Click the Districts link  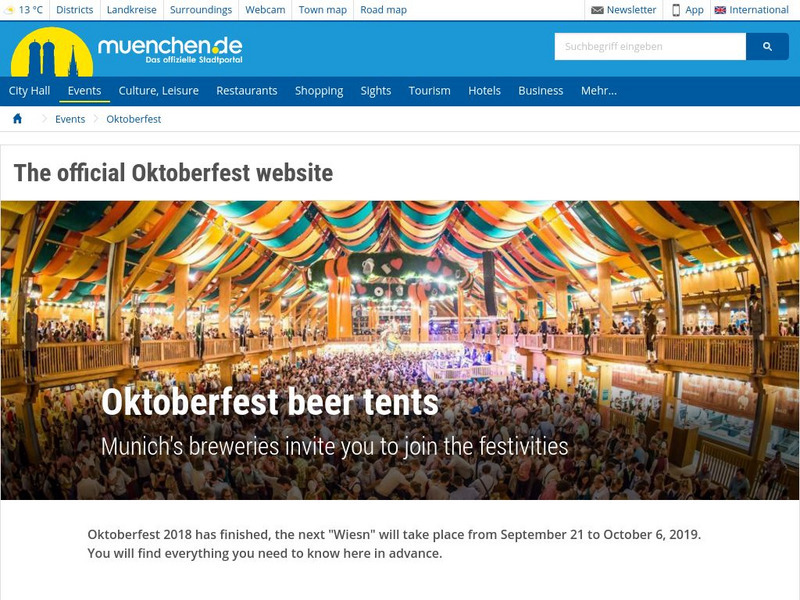pos(74,10)
